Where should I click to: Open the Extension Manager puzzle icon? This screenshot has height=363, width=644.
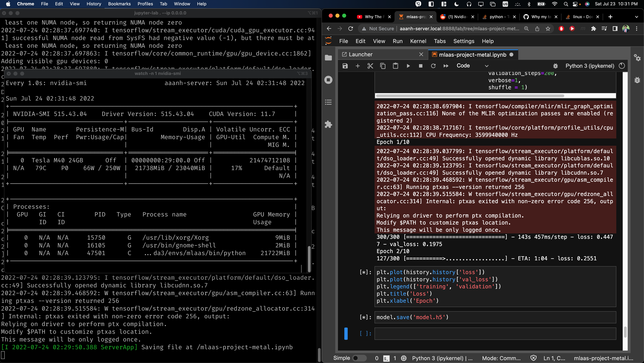[328, 124]
